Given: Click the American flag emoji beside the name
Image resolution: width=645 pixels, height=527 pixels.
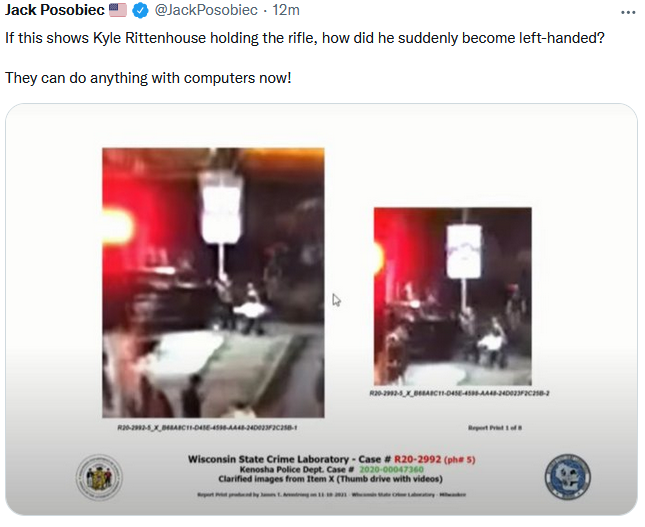Looking at the screenshot, I should point(118,10).
